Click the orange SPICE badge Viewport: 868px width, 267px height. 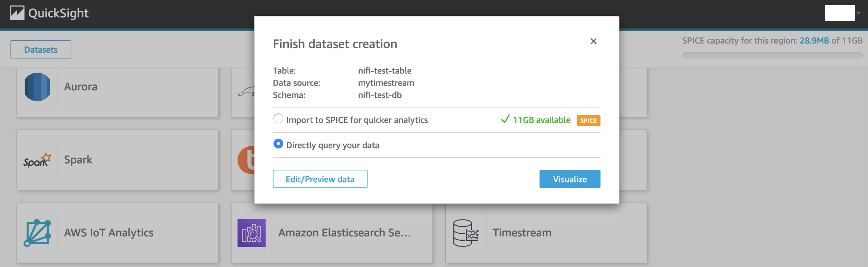point(588,120)
